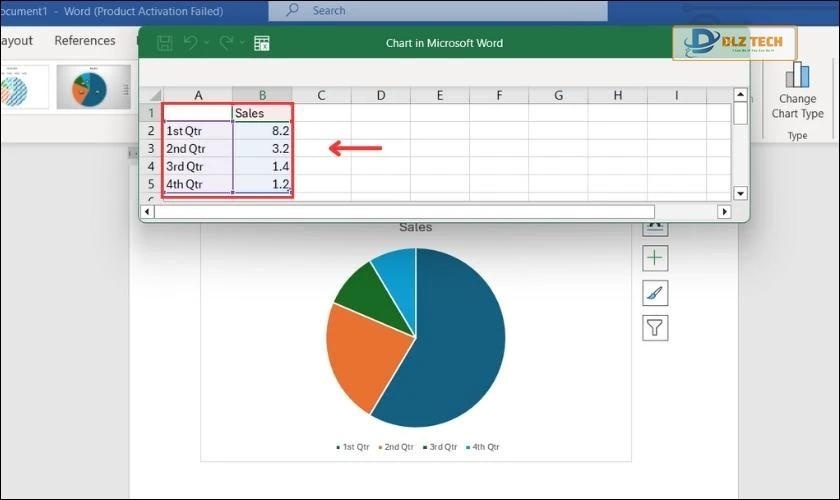Click Edit Data in Excel icon
Screen dimensions: 840x500
pos(262,44)
